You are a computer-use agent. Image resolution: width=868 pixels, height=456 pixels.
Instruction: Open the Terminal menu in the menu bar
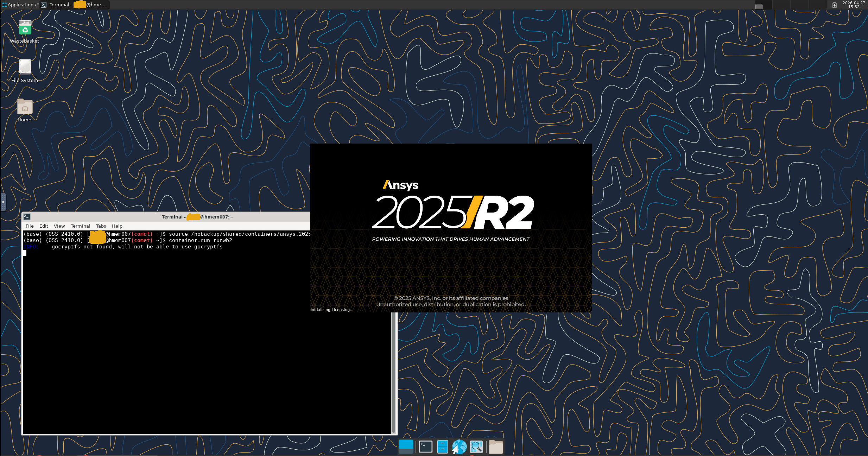pyautogui.click(x=80, y=226)
